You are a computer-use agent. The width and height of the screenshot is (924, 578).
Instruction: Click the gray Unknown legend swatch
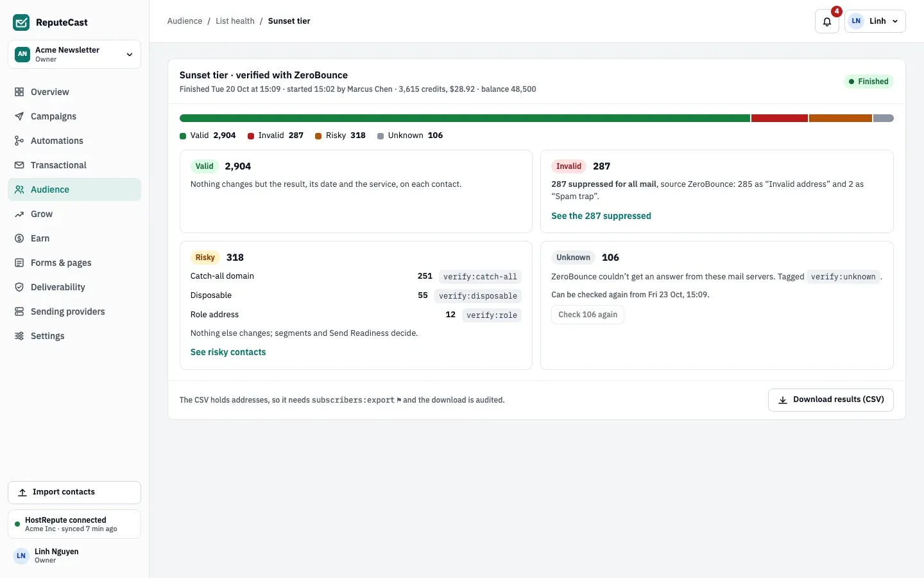tap(381, 136)
